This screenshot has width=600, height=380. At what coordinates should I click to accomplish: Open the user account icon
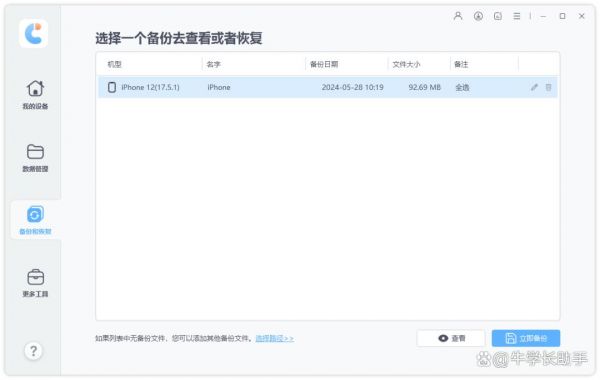pos(458,16)
